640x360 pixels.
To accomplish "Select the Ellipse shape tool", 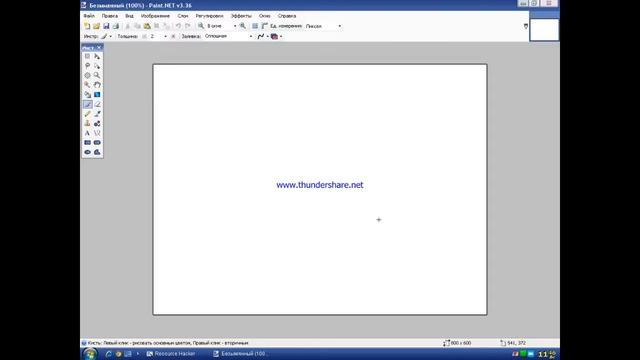I will tap(87, 152).
